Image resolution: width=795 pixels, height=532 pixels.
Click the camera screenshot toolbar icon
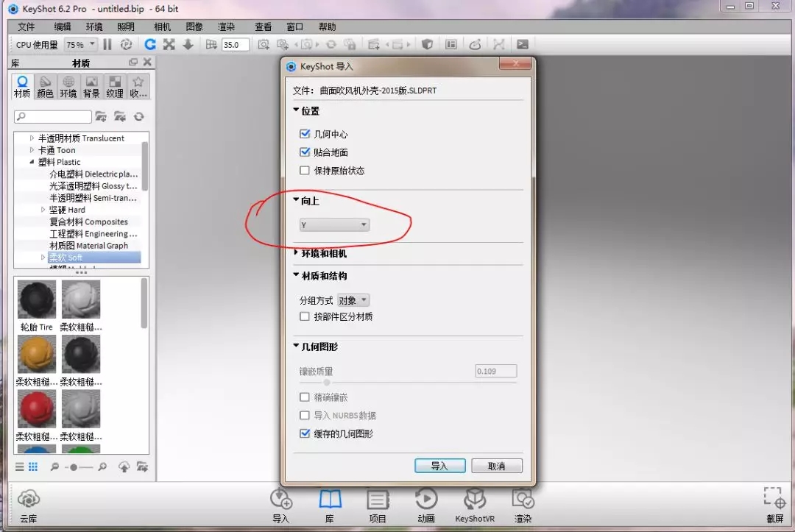pos(264,45)
